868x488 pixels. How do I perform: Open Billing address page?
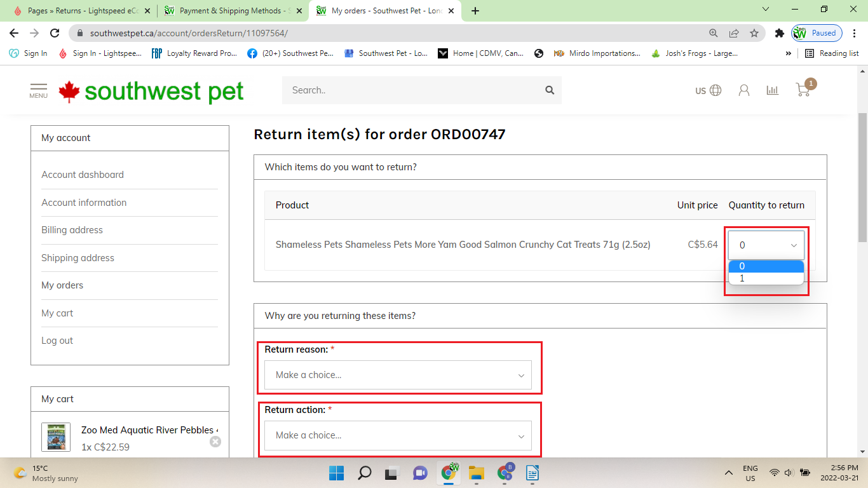coord(72,230)
